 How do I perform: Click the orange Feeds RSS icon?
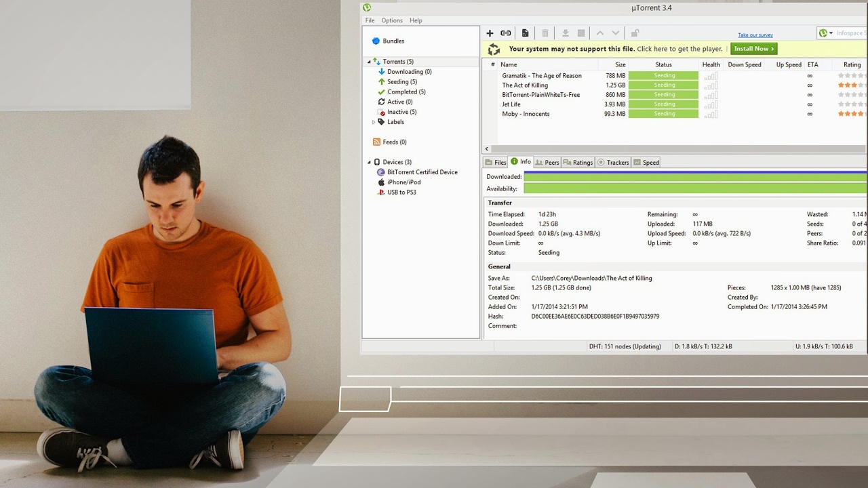(376, 142)
